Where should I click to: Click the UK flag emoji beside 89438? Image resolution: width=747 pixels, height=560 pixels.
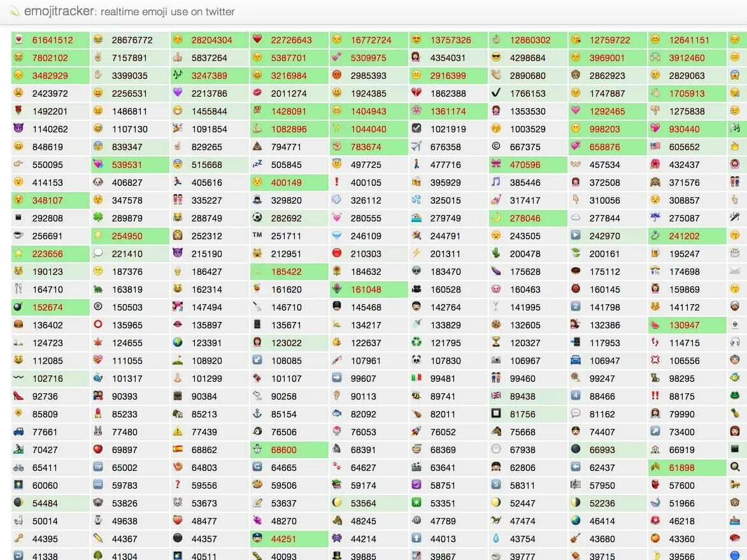tap(496, 396)
